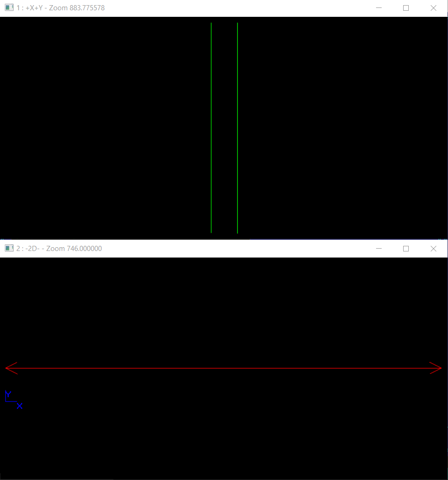Select the left green vertical line

pyautogui.click(x=211, y=126)
